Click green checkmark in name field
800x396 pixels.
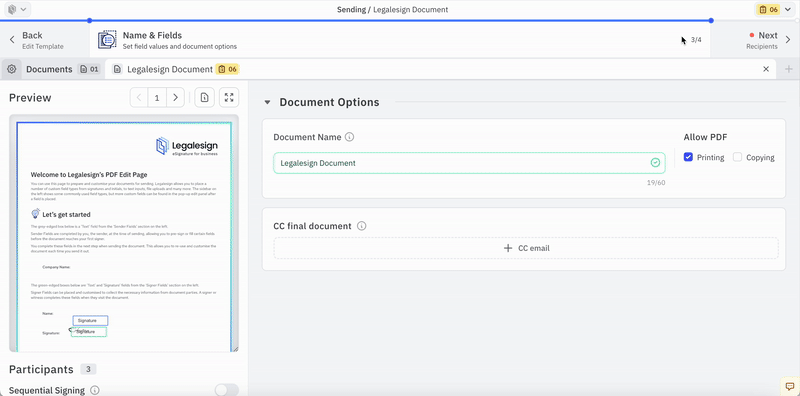pyautogui.click(x=655, y=163)
